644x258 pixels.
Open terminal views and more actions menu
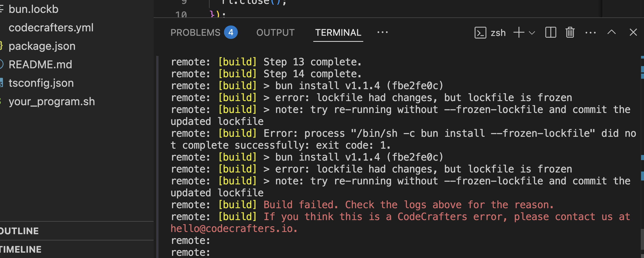coord(591,33)
